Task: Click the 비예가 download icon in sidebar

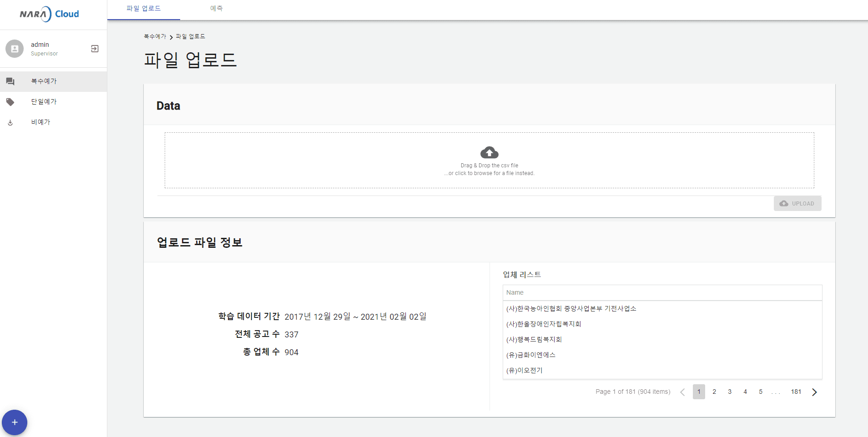Action: click(x=10, y=122)
